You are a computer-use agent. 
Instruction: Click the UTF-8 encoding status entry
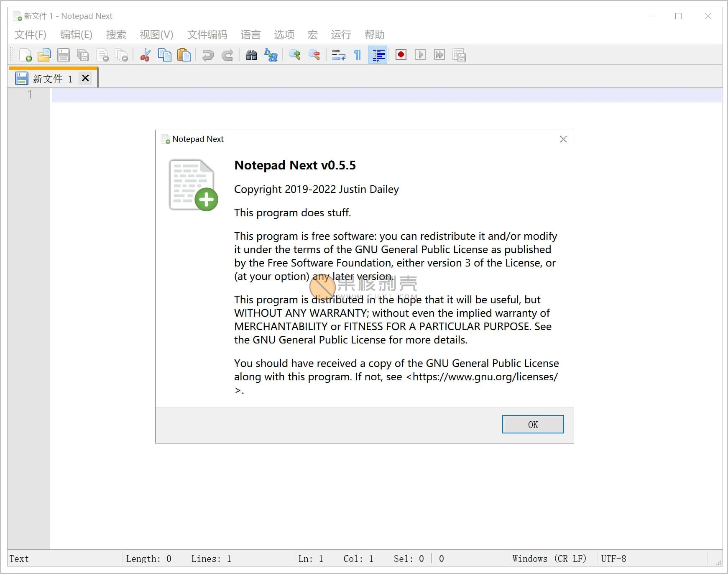(x=613, y=559)
